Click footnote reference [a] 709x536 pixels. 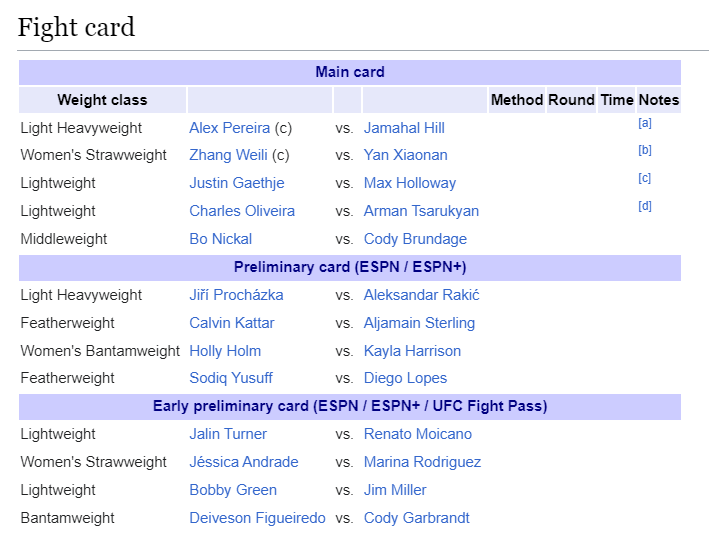645,123
